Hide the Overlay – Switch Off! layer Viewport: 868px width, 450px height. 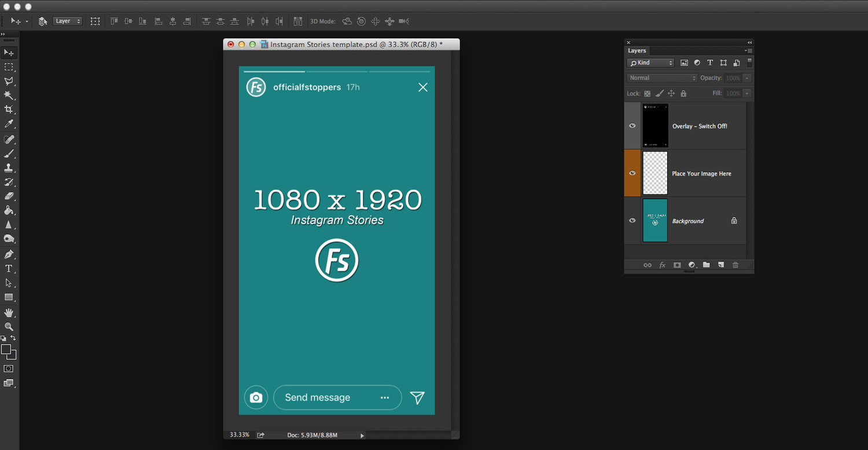pos(632,126)
